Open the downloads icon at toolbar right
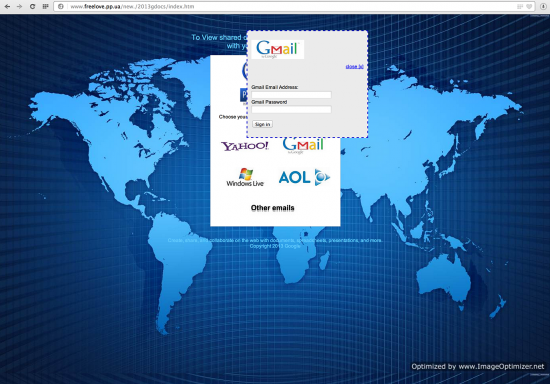550x384 pixels. [543, 6]
